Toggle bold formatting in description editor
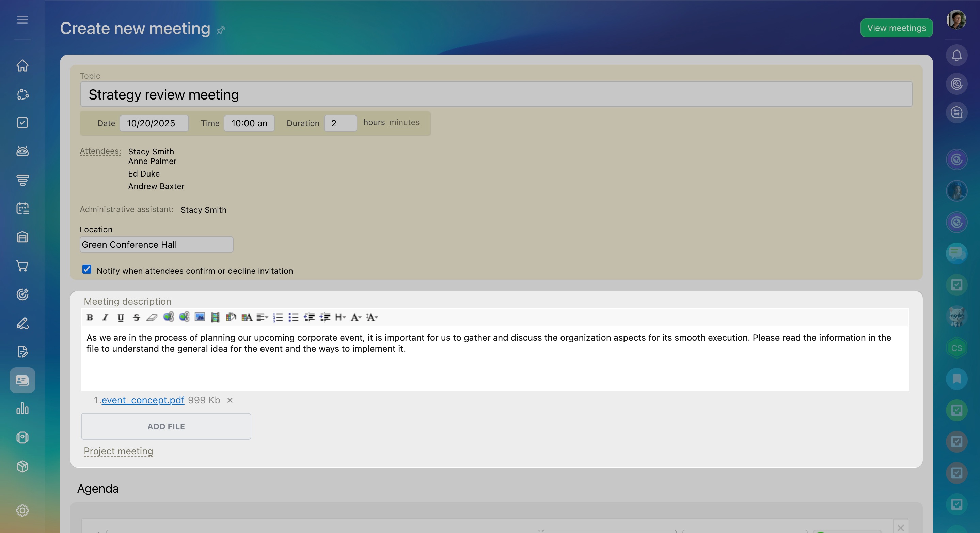 tap(90, 317)
